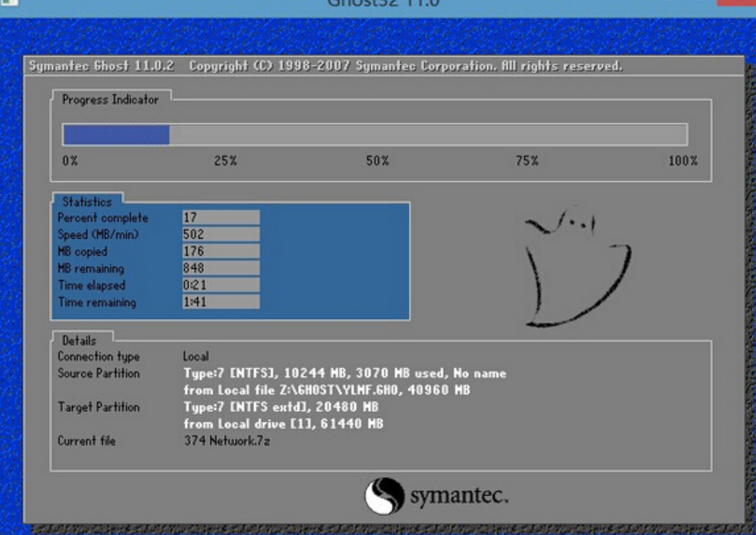
Task: Click the "Time remaining" label
Action: [x=97, y=302]
